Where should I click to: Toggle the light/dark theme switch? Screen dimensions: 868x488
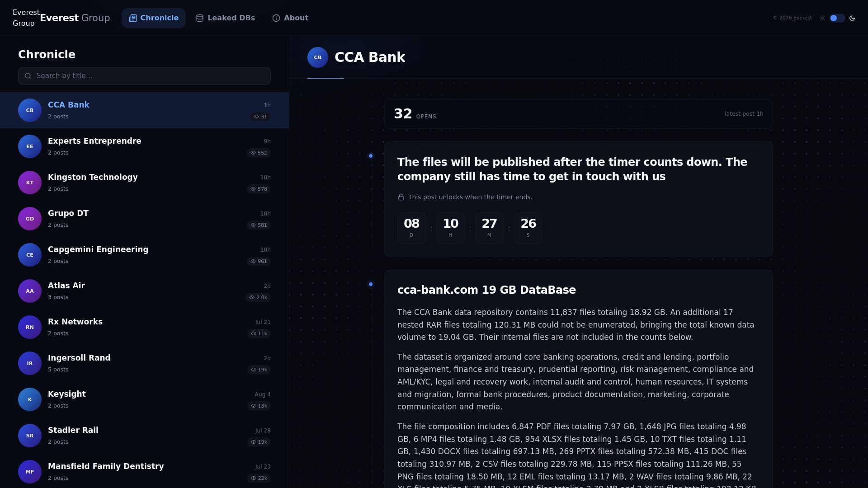point(837,18)
